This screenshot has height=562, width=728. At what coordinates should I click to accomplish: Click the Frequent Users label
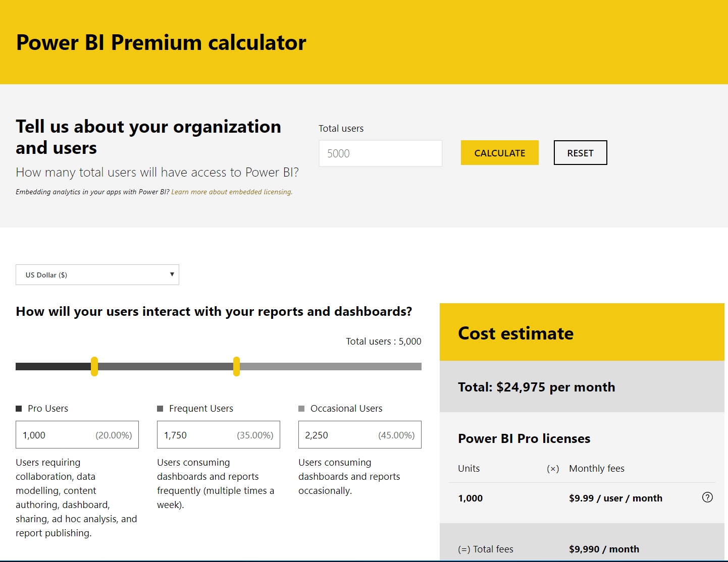[201, 408]
